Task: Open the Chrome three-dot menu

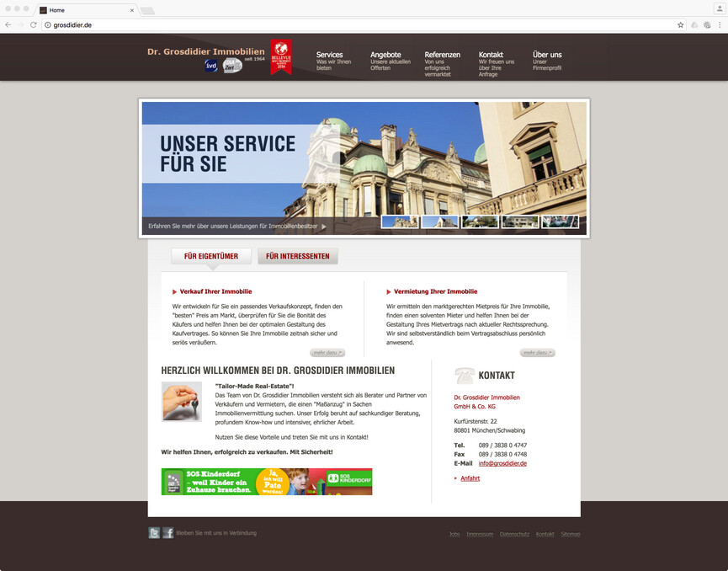Action: click(x=718, y=25)
